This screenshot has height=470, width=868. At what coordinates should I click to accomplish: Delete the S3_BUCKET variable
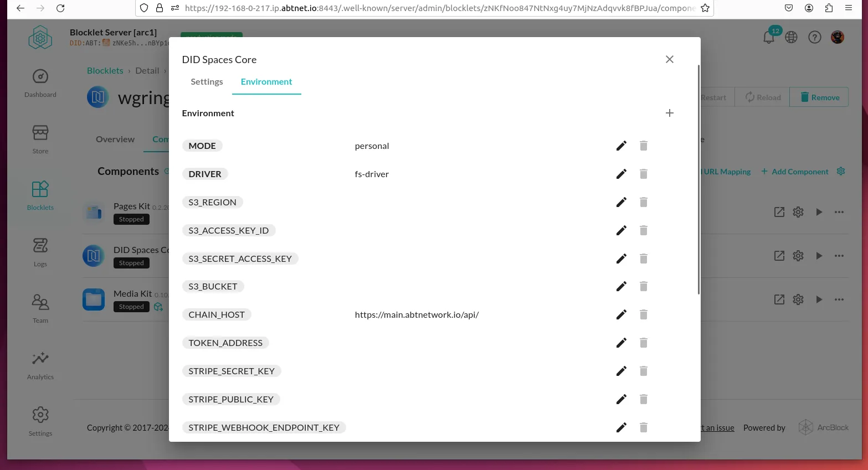(x=643, y=286)
